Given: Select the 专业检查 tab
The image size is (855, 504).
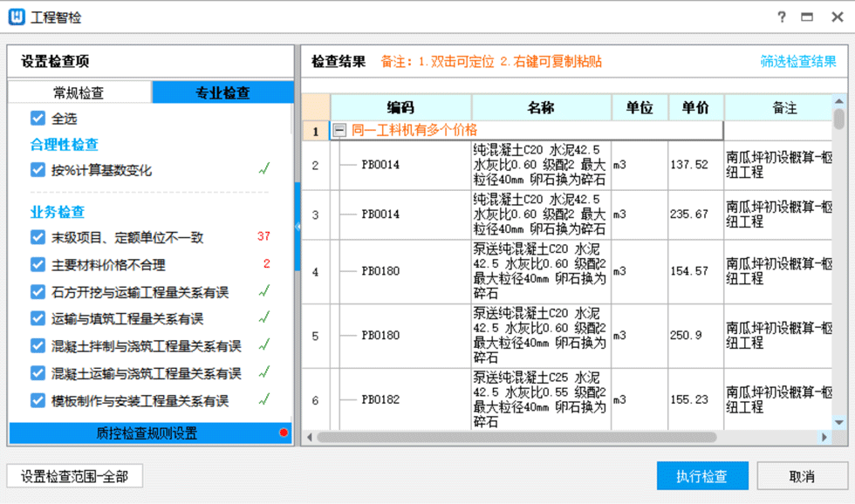Looking at the screenshot, I should point(222,92).
